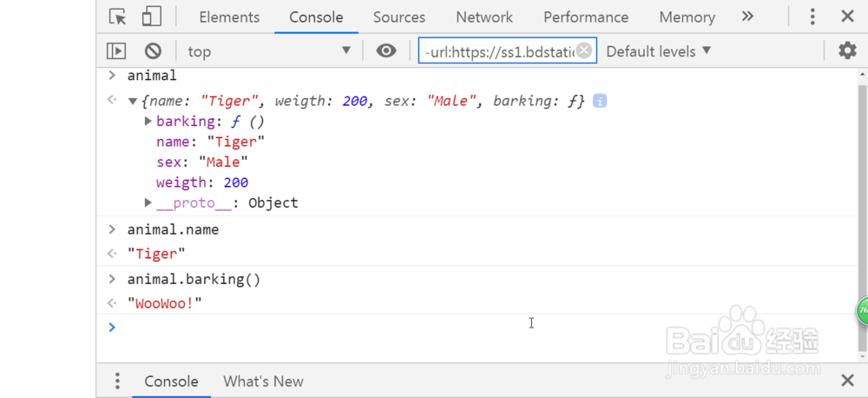This screenshot has height=398, width=868.
Task: Clear the console with the ban icon
Action: pos(153,51)
